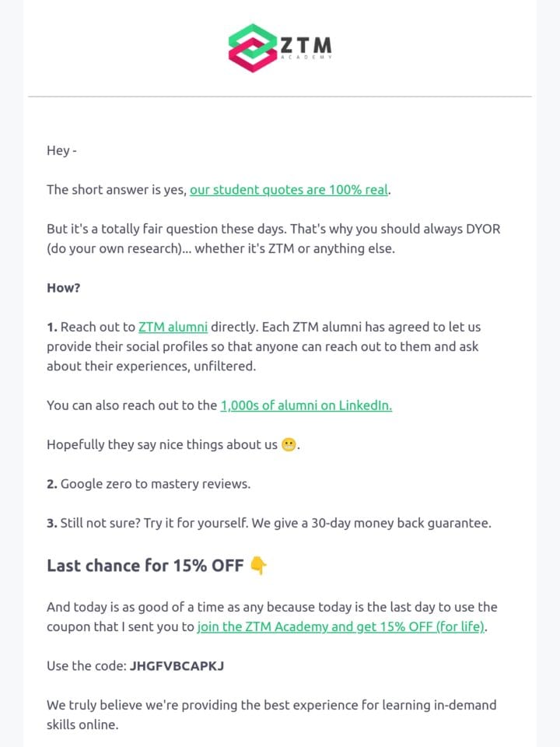
Task: Follow the join ZTM Academy 15% OFF link
Action: click(x=341, y=626)
